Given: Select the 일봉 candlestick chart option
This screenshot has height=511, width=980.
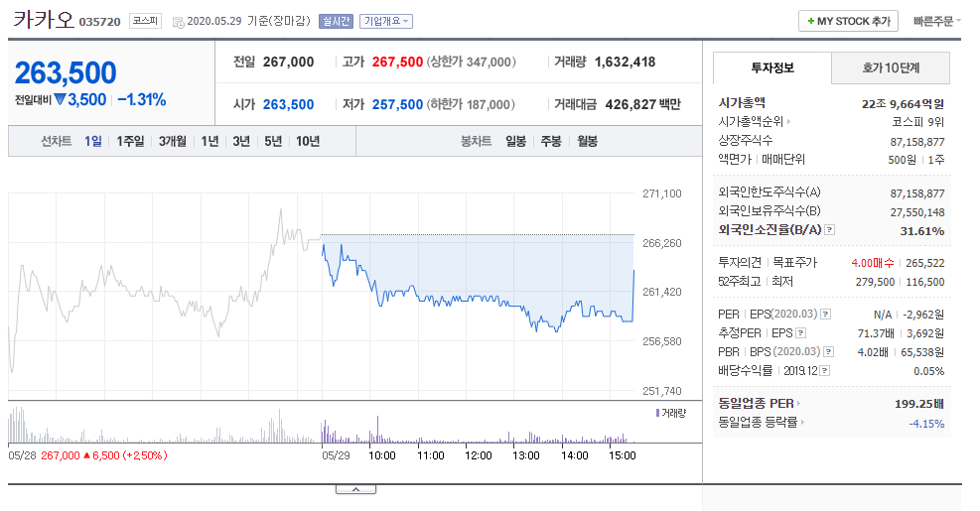Looking at the screenshot, I should coord(515,141).
